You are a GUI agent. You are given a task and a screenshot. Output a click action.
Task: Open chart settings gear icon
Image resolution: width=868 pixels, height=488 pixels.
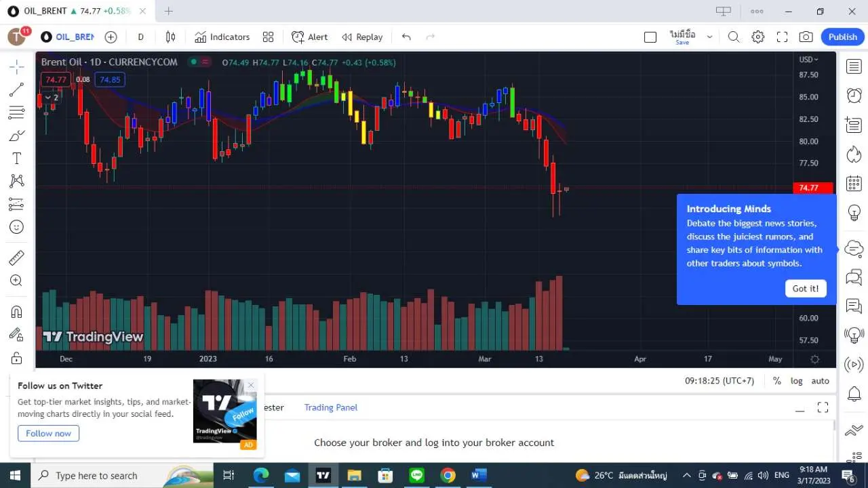(x=758, y=37)
